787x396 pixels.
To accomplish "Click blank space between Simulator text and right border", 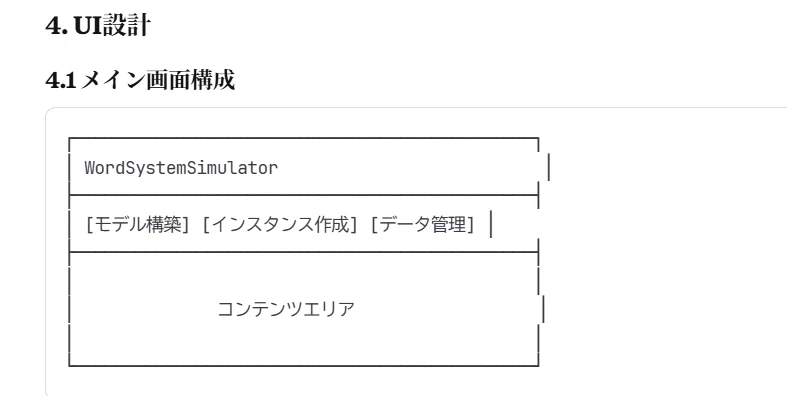I will 407,168.
